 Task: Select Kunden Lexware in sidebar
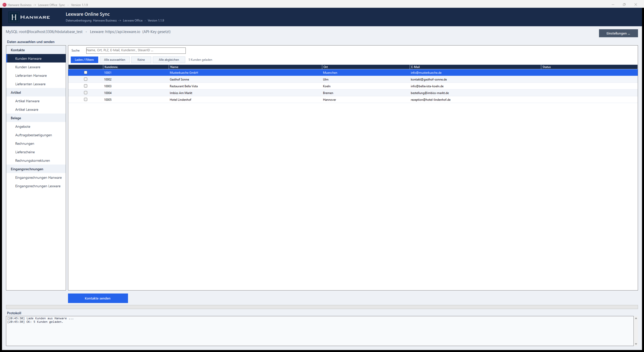36,67
